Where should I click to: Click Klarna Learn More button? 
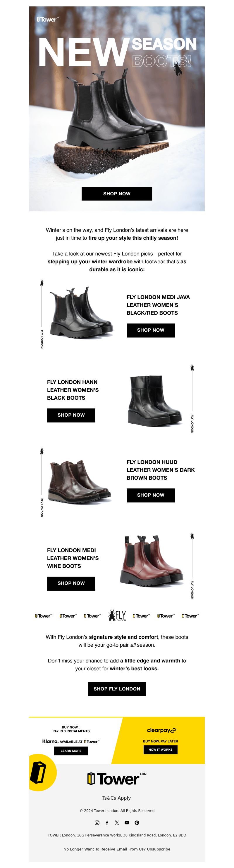[71, 751]
